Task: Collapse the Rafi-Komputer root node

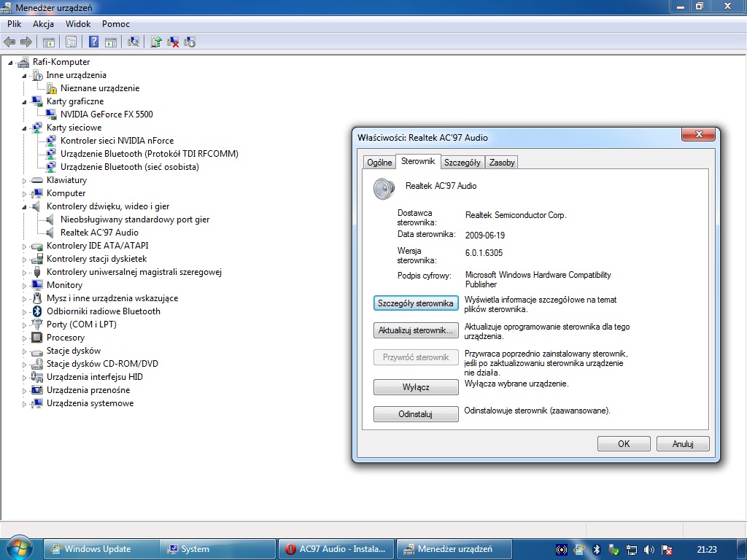Action: (x=10, y=63)
